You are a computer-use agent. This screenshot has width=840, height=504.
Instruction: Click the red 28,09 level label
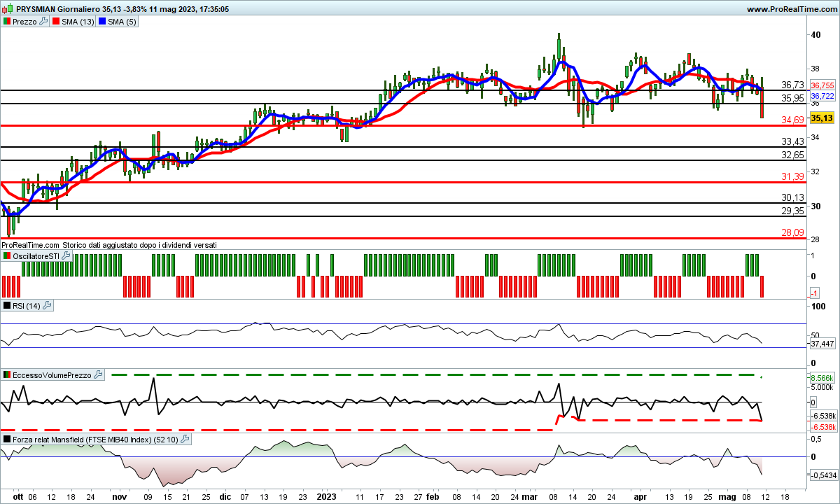coord(792,232)
